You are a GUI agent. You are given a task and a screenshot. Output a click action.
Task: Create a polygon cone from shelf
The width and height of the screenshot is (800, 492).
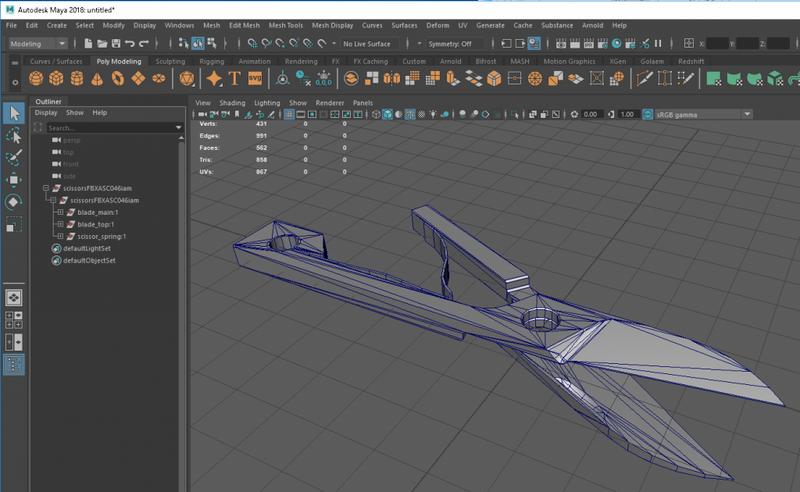pyautogui.click(x=97, y=79)
